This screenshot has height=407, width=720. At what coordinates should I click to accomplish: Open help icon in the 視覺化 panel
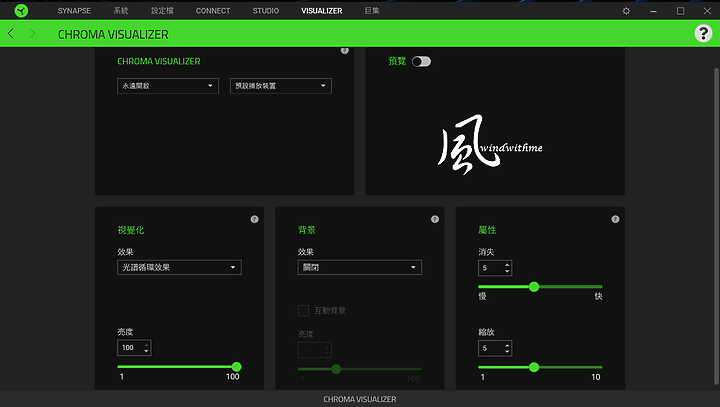click(x=254, y=219)
